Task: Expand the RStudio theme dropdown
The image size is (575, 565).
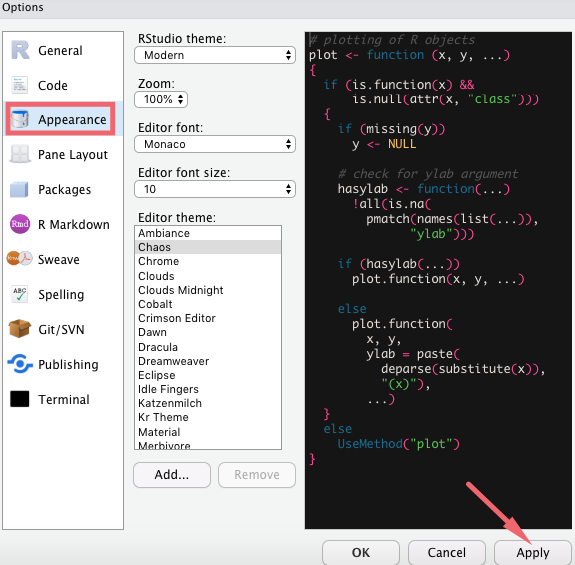Action: tap(215, 55)
